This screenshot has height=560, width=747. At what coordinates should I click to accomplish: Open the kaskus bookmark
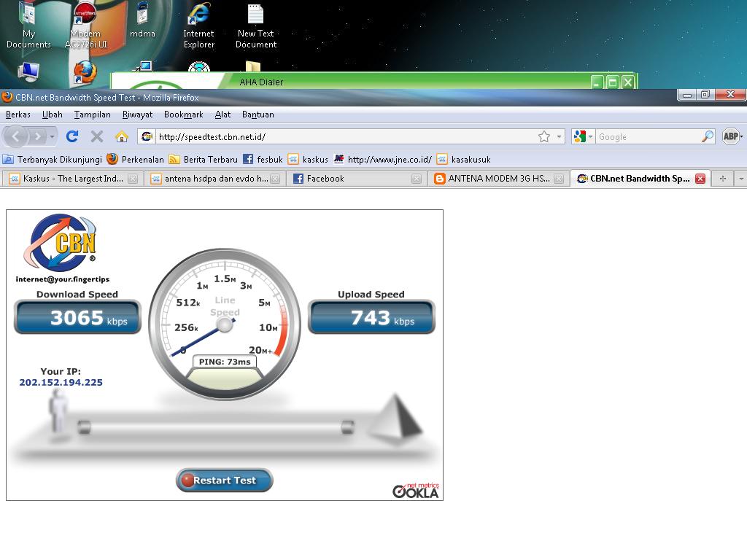coord(309,159)
